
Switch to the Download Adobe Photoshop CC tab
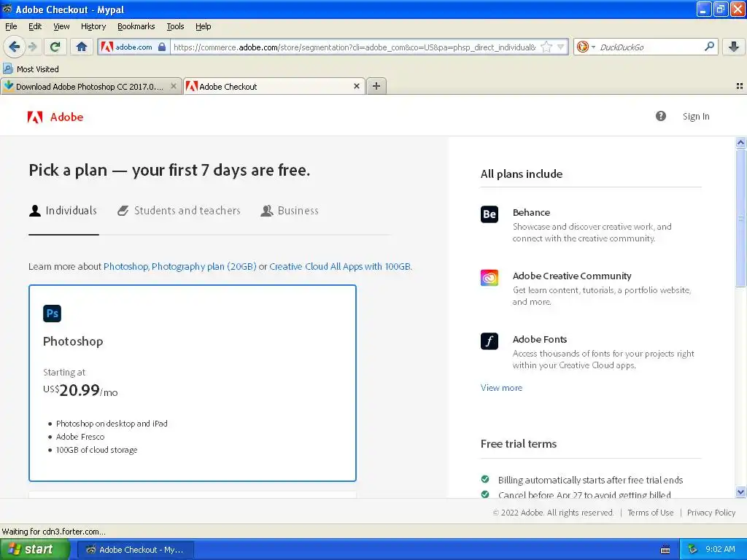pos(90,86)
